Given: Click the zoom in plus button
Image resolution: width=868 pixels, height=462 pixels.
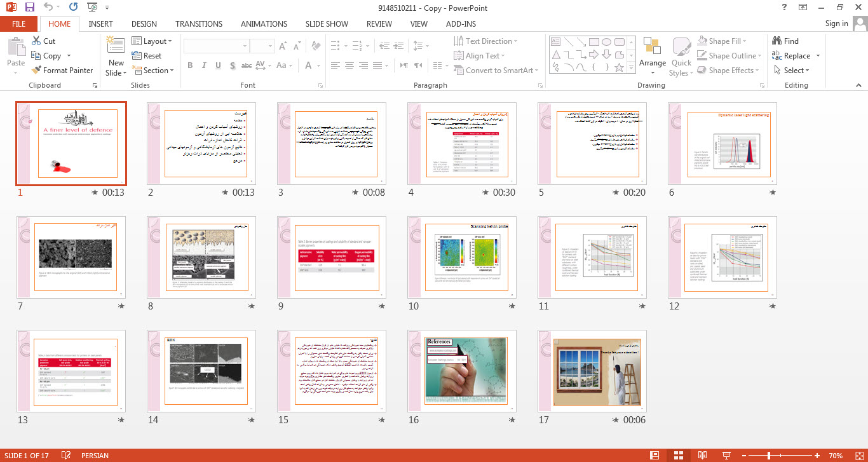Looking at the screenshot, I should [817, 456].
